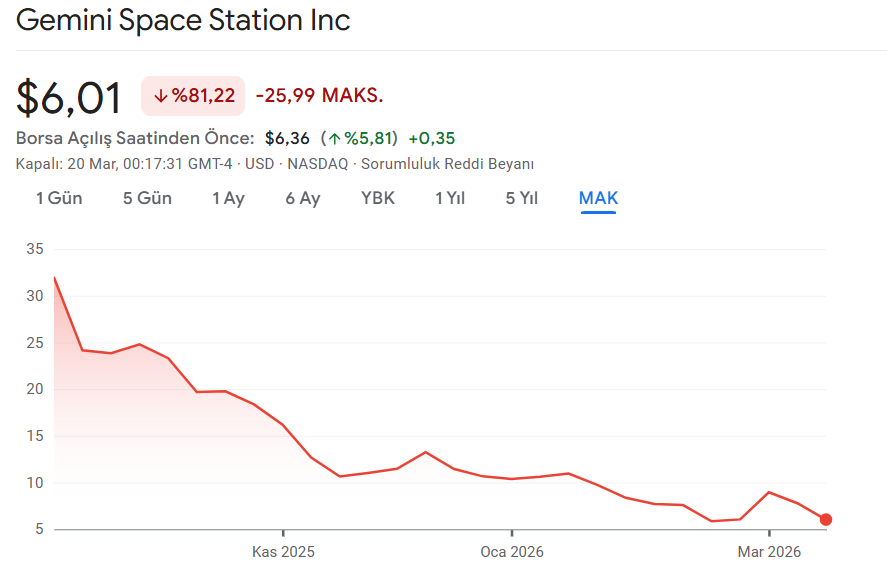Show the 1 Ay chart range
Viewport: 887px width, 575px height.
tap(228, 198)
